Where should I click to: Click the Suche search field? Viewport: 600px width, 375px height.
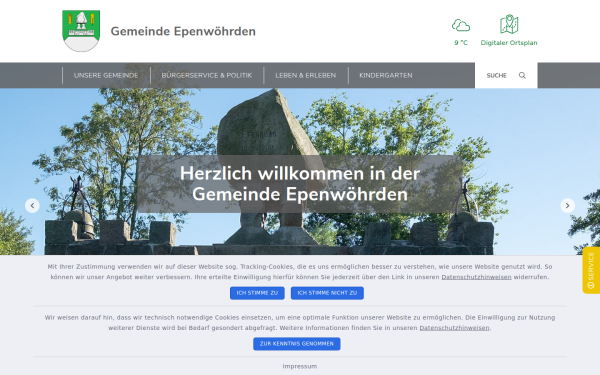tap(506, 75)
